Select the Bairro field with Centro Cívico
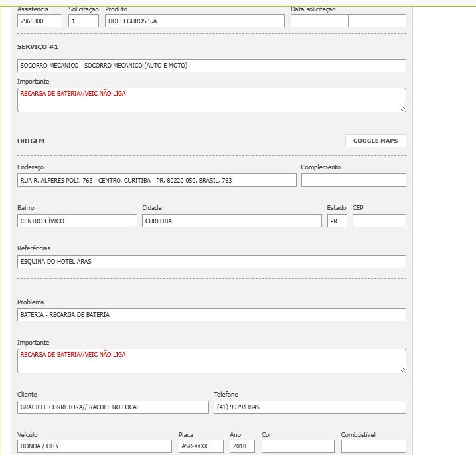Image resolution: width=476 pixels, height=455 pixels. [77, 221]
